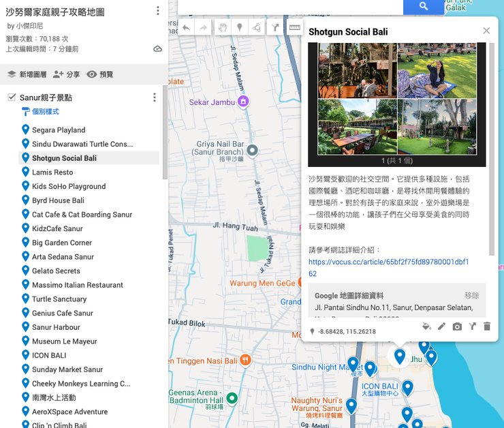Select the Measure distances ruler tool

pyautogui.click(x=294, y=28)
